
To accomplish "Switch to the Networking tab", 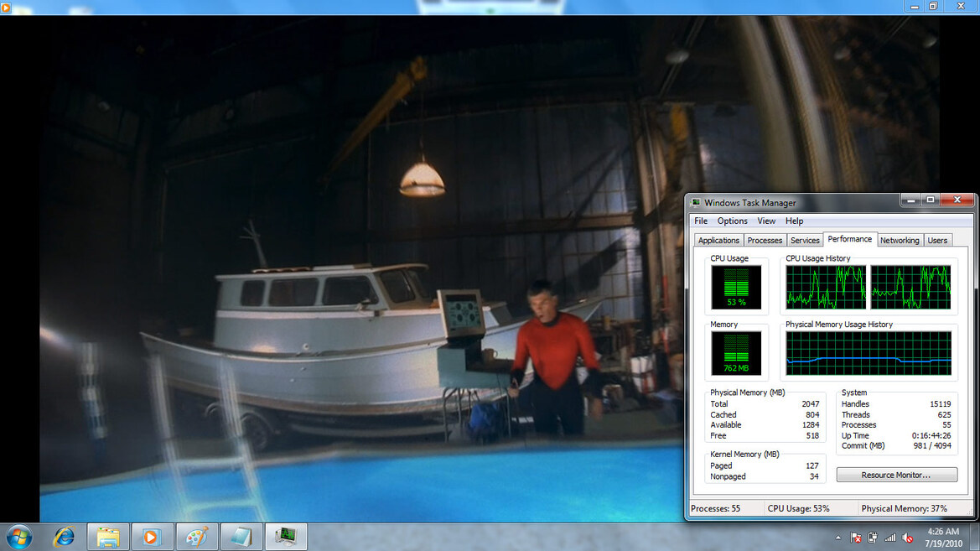I will 900,240.
